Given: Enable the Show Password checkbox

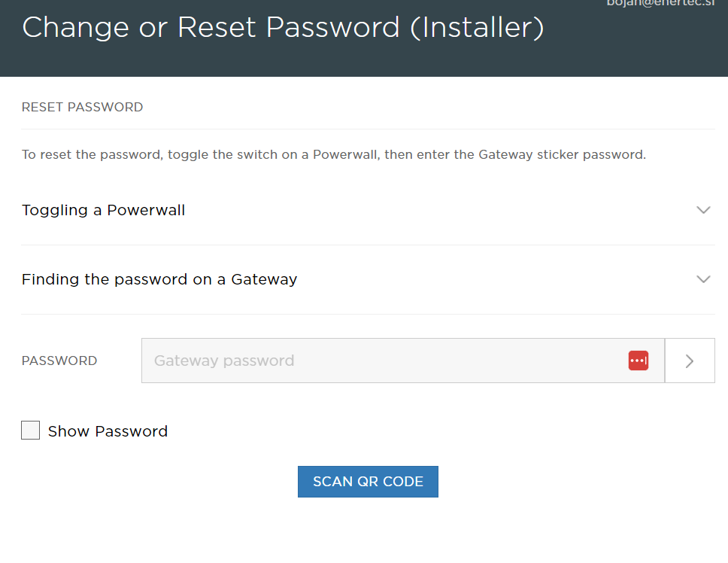Looking at the screenshot, I should pos(30,430).
